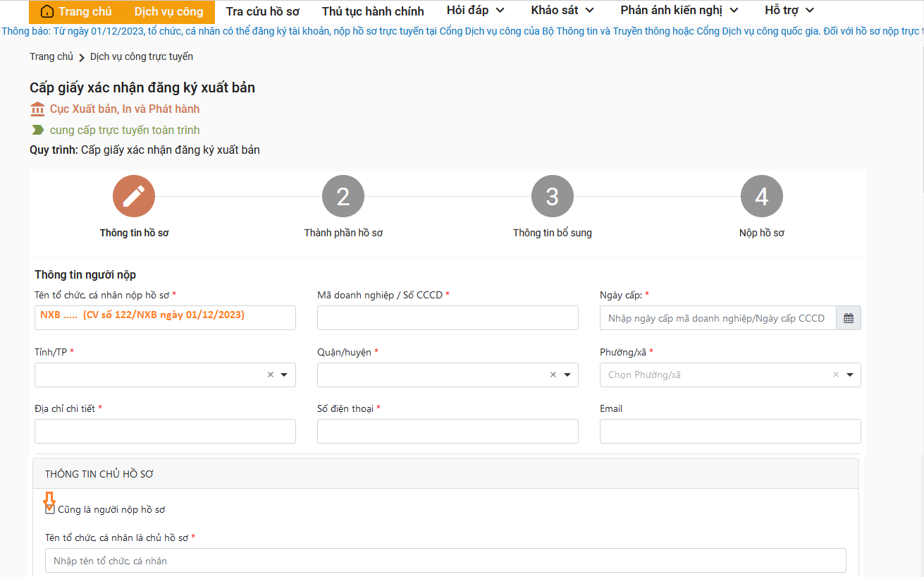
Task: Select the Dịch vụ công tab
Action: pyautogui.click(x=168, y=11)
